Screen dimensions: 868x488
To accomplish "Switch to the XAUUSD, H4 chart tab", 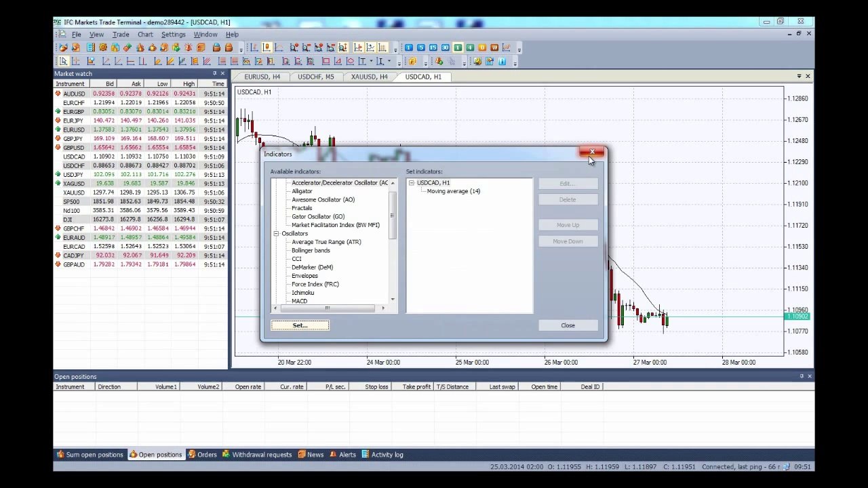I will (369, 77).
